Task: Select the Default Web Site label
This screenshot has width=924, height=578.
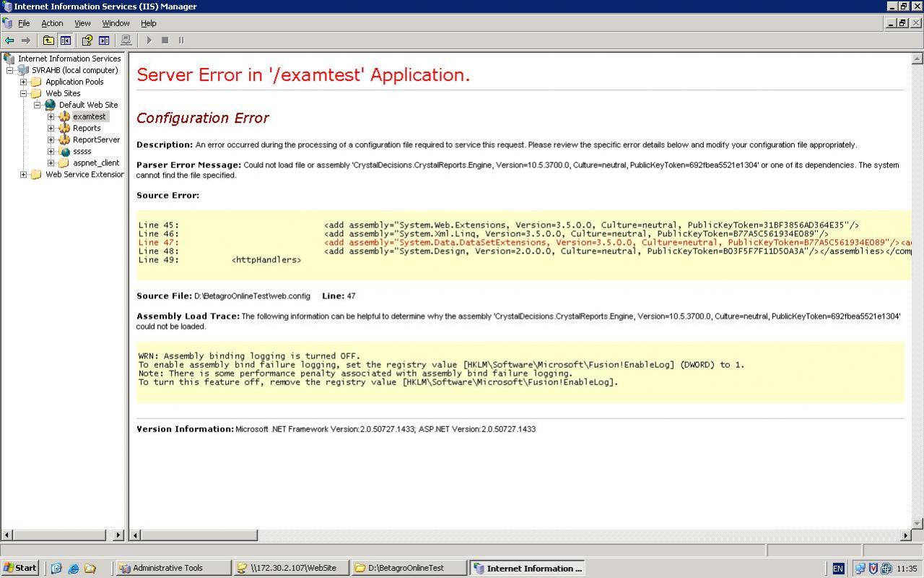Action: [88, 105]
